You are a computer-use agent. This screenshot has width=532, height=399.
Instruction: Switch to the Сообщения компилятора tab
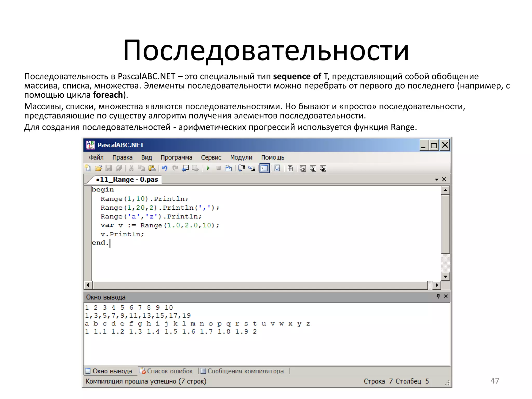tap(242, 371)
